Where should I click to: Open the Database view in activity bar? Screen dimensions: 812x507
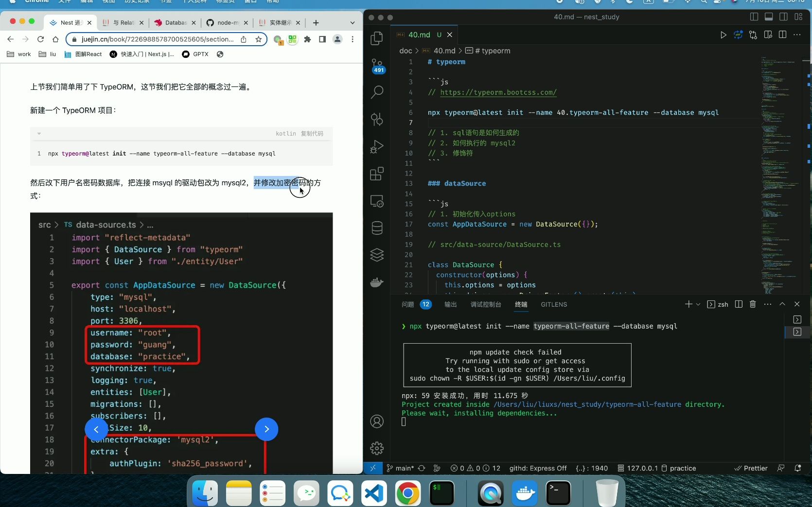tap(377, 228)
